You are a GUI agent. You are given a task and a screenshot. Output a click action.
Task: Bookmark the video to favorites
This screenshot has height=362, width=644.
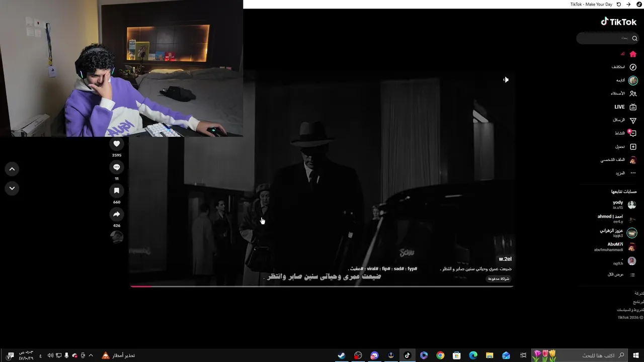pyautogui.click(x=117, y=191)
